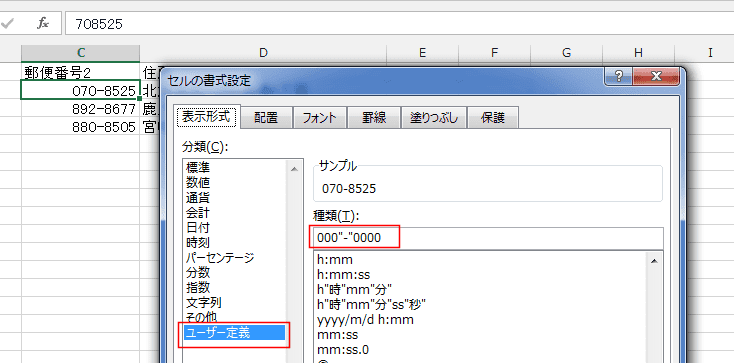
Task: Select column G header
Action: [x=566, y=52]
